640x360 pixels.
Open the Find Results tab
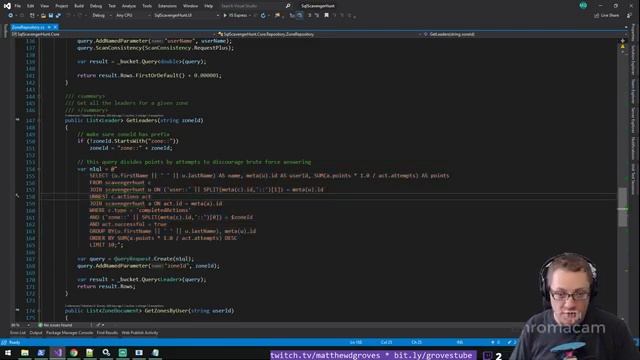click(x=107, y=333)
